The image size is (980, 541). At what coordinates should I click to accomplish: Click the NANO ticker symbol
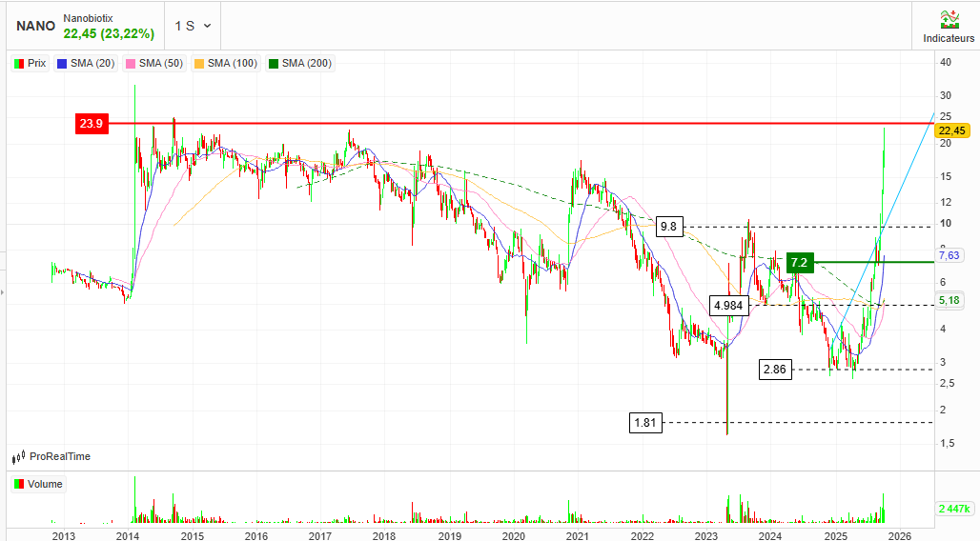[35, 27]
